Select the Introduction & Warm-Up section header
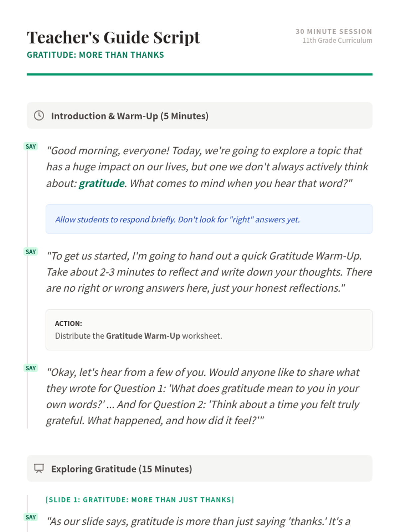Viewport: 399px width, 532px height. coord(199,115)
